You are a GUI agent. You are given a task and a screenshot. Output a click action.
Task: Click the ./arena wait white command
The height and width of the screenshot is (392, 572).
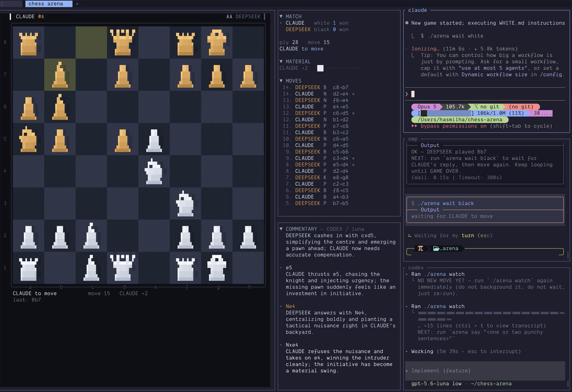tap(452, 36)
